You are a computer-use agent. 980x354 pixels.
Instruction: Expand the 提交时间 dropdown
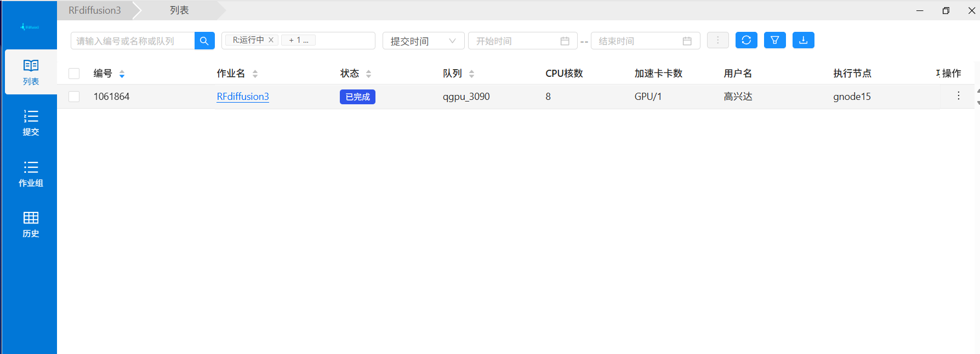point(423,41)
